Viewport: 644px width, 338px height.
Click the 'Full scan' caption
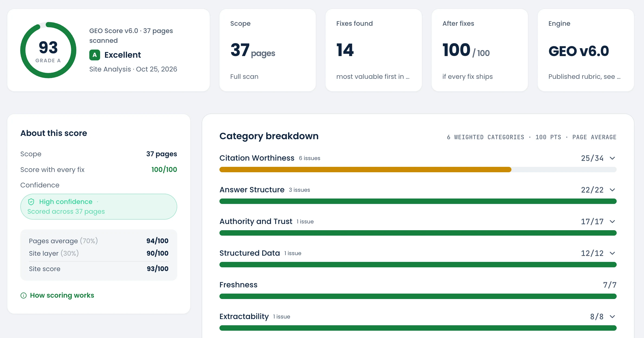point(244,77)
